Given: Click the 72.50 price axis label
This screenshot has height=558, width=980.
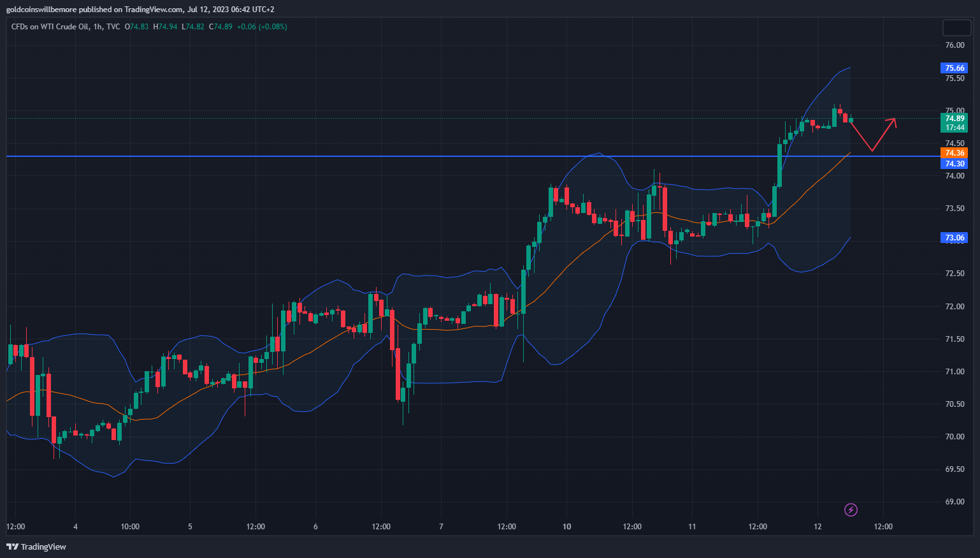Looking at the screenshot, I should pyautogui.click(x=955, y=274).
